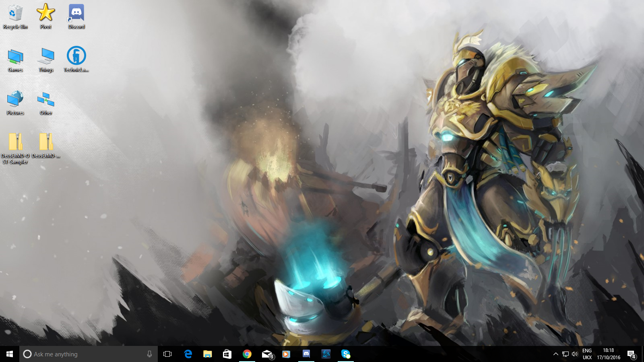Select the truncated DeusExMD-... zip archive

click(x=46, y=146)
